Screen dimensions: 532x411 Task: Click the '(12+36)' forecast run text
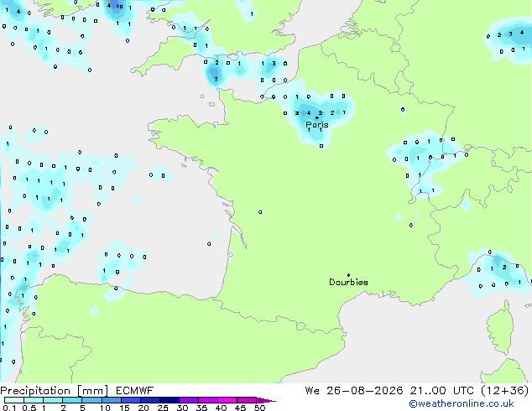coord(505,391)
